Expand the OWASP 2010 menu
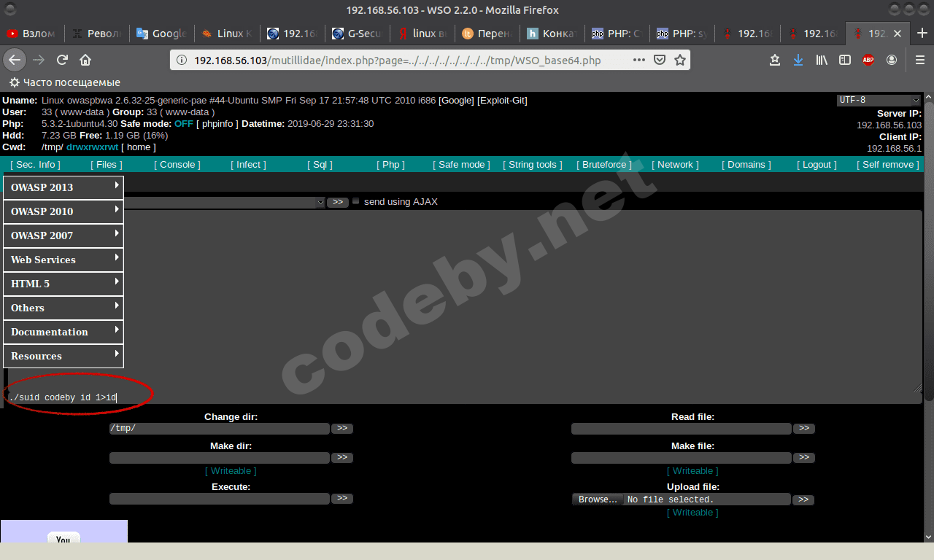The width and height of the screenshot is (934, 560). (x=63, y=211)
